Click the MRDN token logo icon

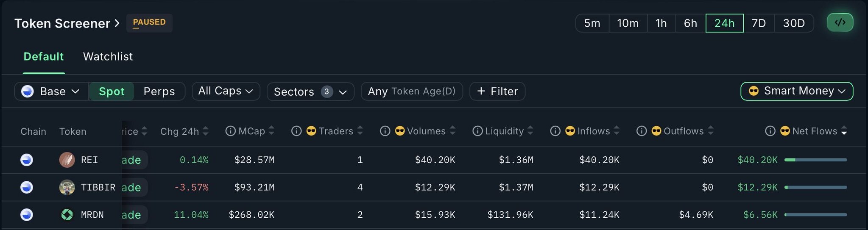tap(67, 215)
